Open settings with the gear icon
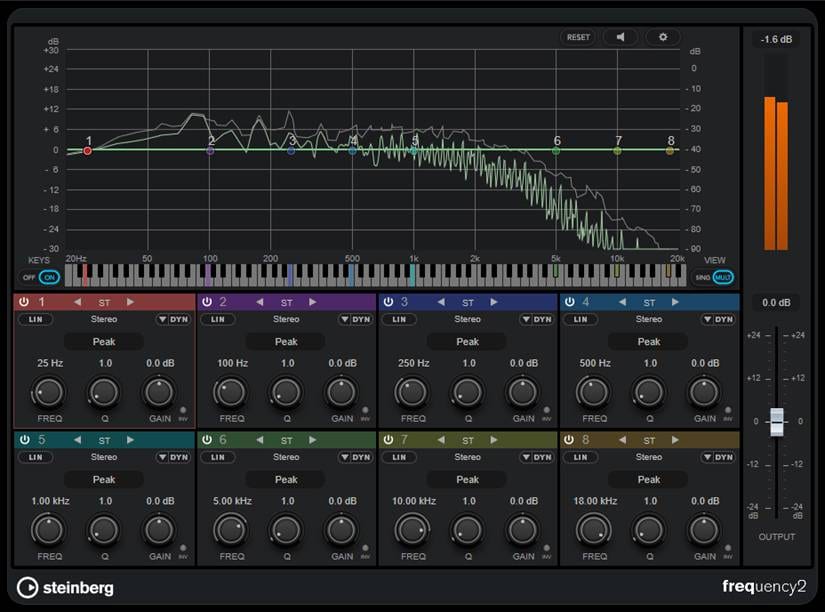The image size is (825, 612). (663, 37)
